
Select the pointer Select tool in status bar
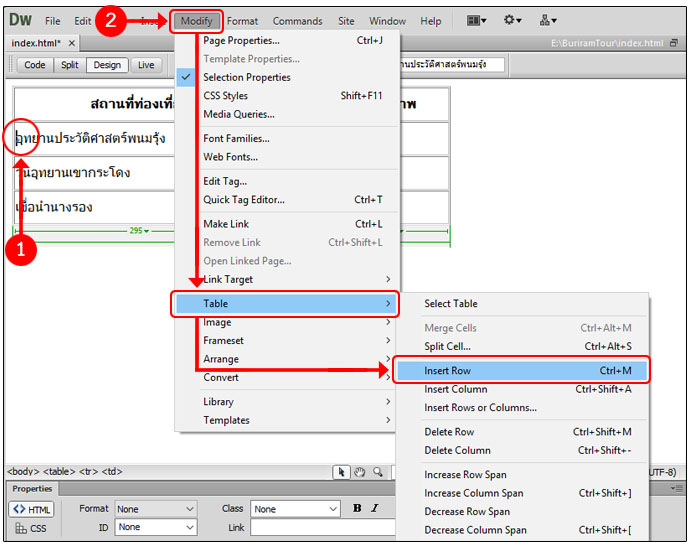tap(342, 472)
